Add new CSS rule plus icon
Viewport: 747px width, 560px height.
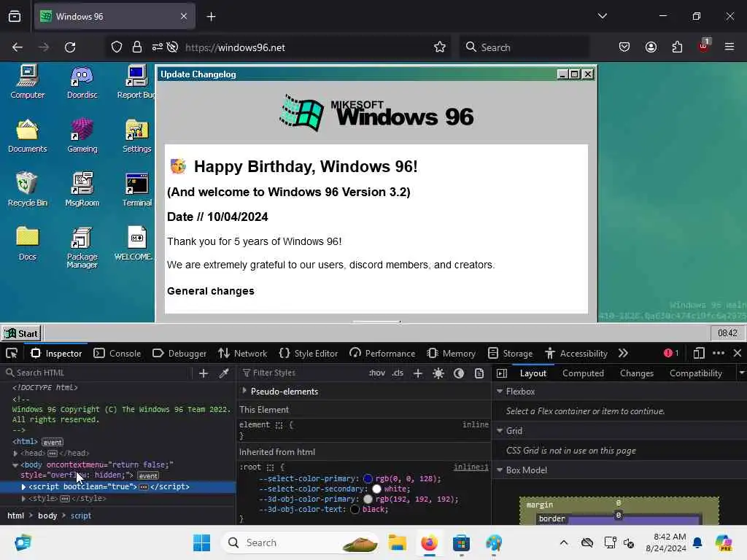418,373
